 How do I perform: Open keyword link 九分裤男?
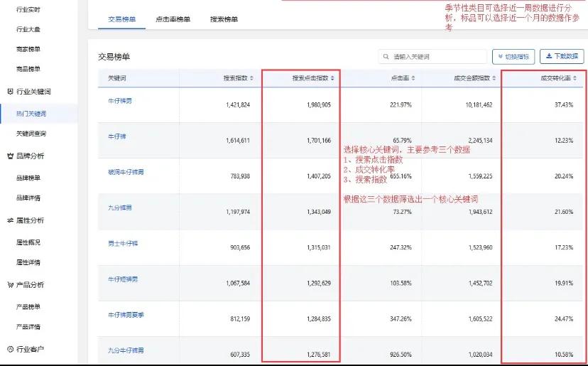[x=119, y=208]
